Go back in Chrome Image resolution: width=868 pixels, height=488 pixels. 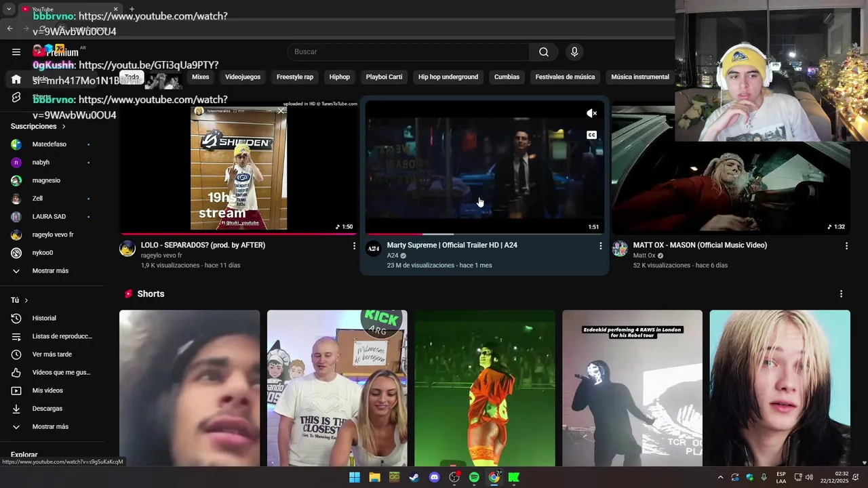(x=9, y=28)
